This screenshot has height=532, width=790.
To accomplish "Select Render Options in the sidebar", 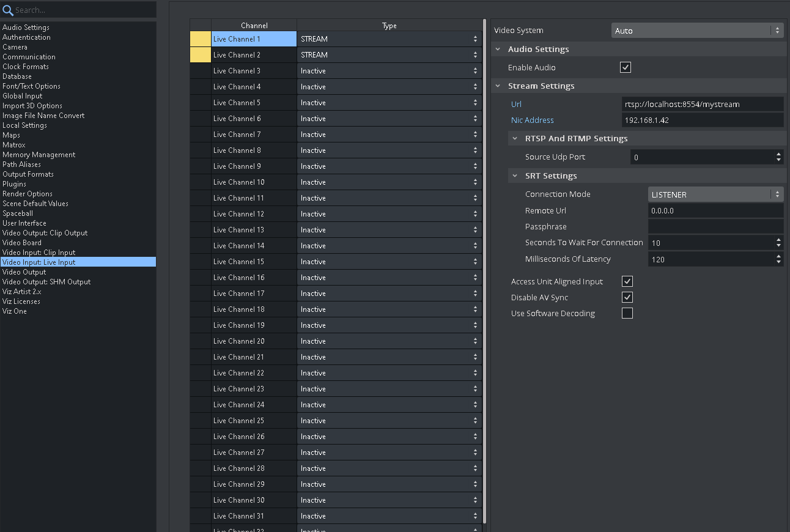I will (x=28, y=194).
